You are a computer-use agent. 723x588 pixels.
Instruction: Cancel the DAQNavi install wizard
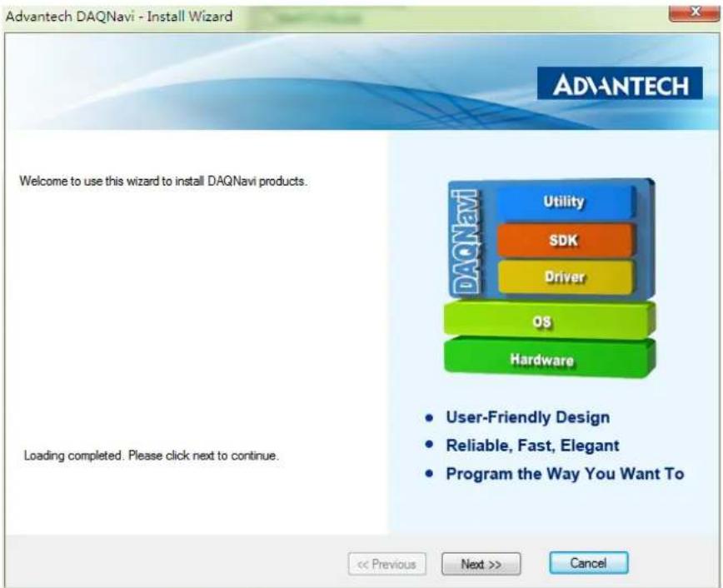pyautogui.click(x=588, y=563)
